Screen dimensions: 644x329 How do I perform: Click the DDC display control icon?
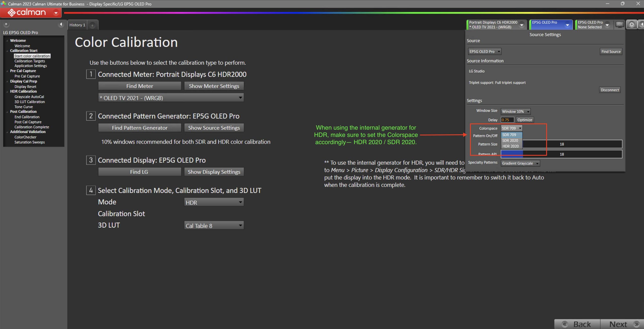point(619,24)
